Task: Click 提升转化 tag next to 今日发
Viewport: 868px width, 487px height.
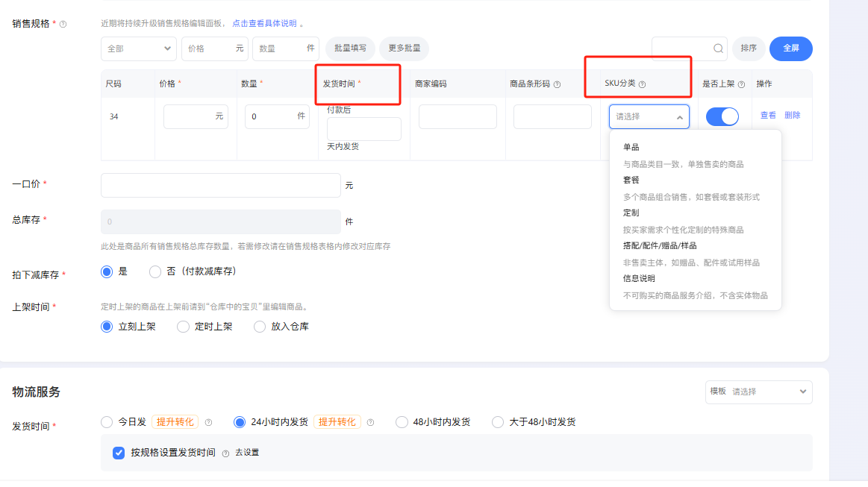Action: pyautogui.click(x=175, y=422)
